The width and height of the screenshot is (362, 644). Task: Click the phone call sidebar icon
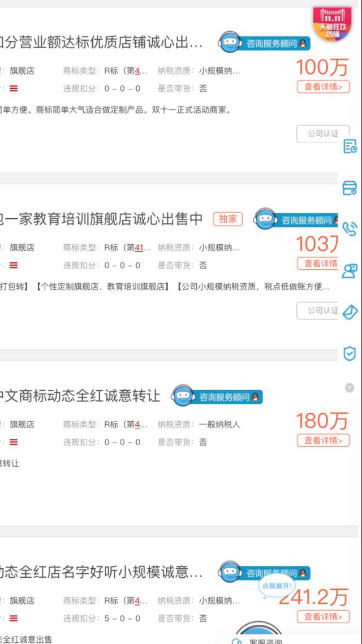(x=350, y=229)
